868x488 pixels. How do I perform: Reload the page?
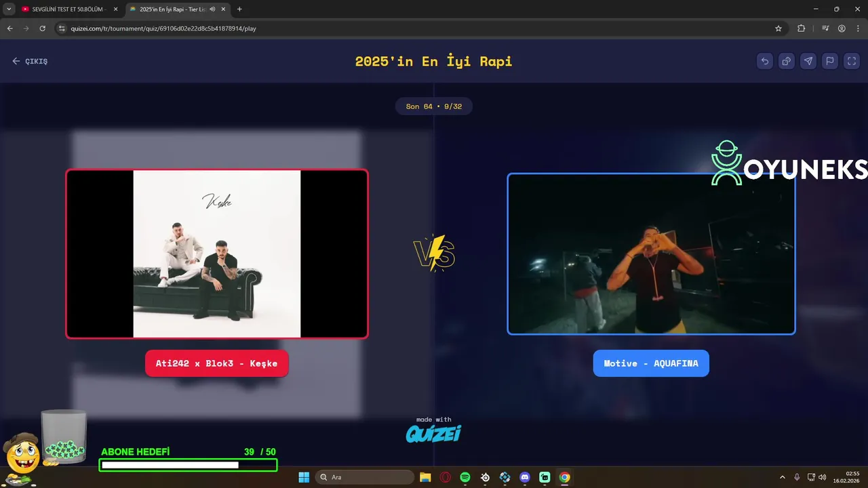(42, 28)
